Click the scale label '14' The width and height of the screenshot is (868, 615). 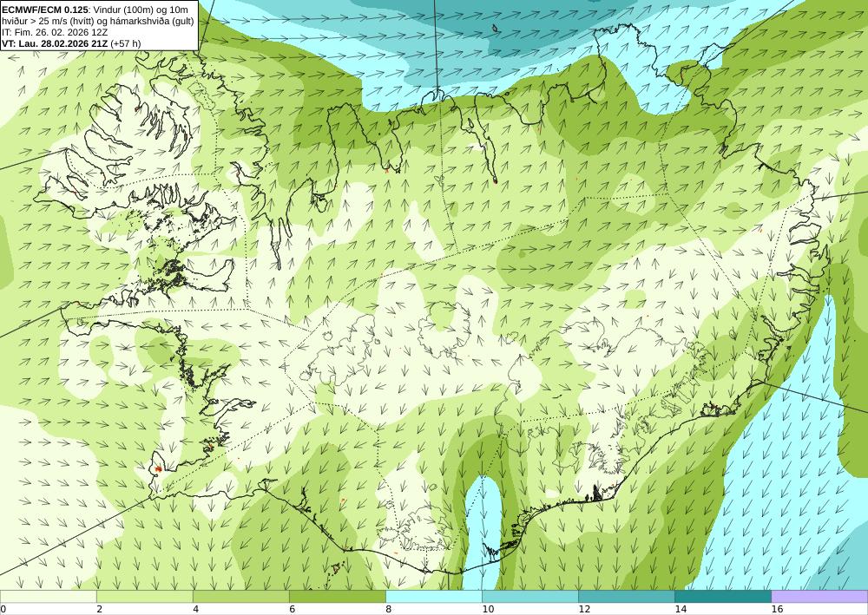(681, 609)
